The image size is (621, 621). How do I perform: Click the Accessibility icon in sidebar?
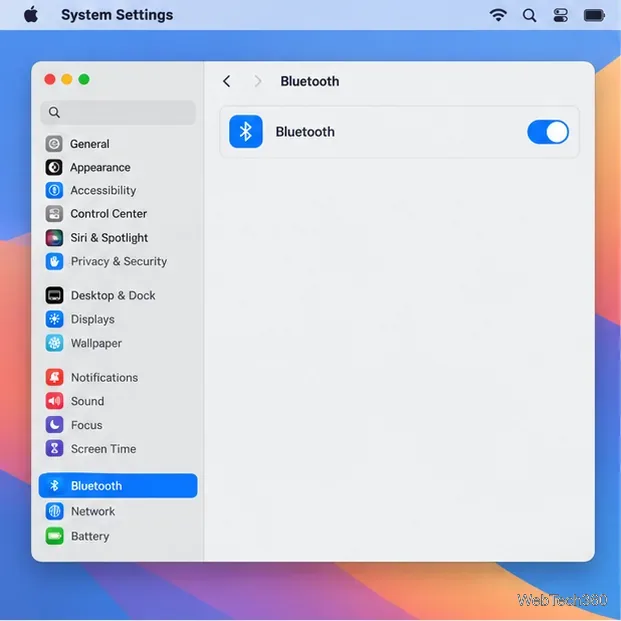click(54, 190)
